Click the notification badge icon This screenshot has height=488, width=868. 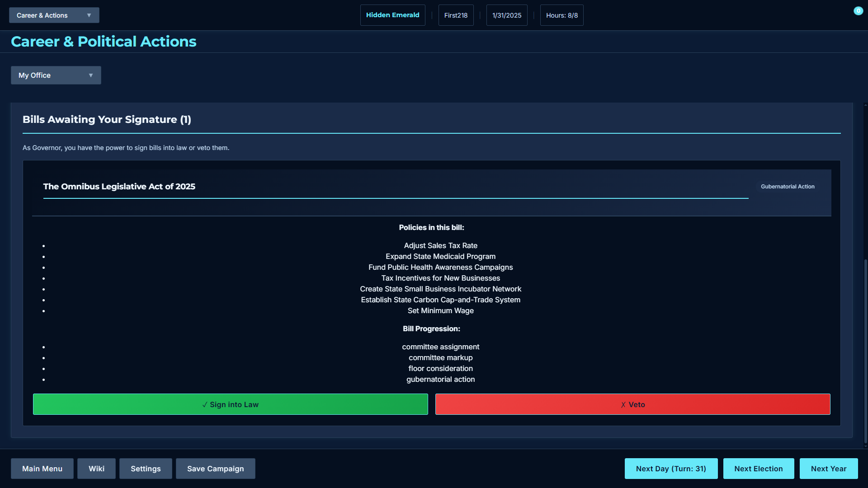click(858, 11)
